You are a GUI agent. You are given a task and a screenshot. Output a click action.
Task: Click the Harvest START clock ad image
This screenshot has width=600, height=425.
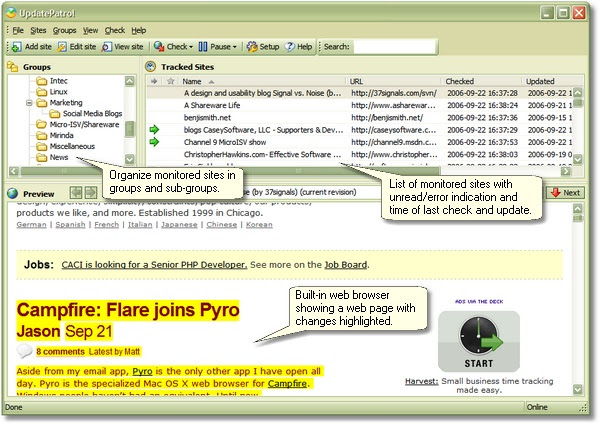pyautogui.click(x=479, y=341)
